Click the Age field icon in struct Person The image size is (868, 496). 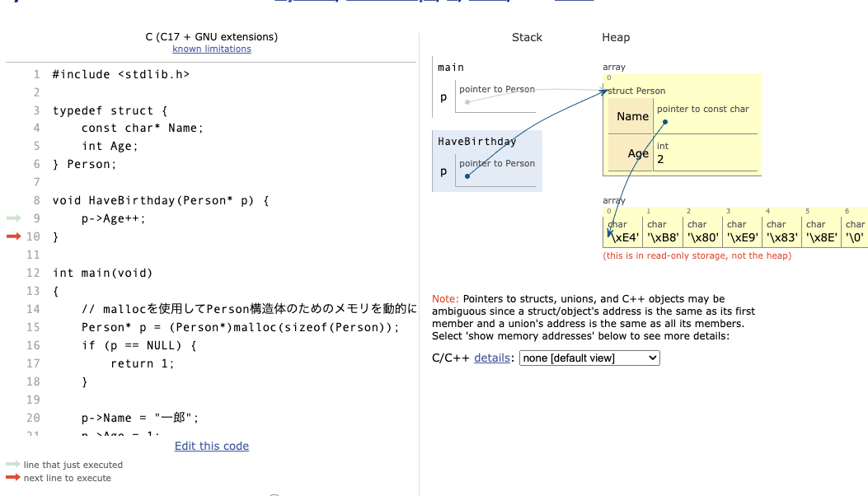click(636, 153)
